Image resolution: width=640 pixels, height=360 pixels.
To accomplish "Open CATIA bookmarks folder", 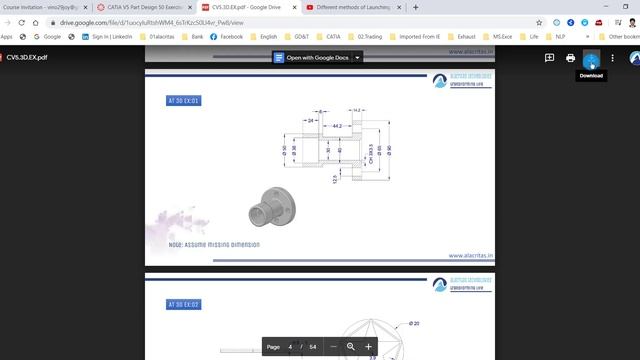I will click(329, 37).
